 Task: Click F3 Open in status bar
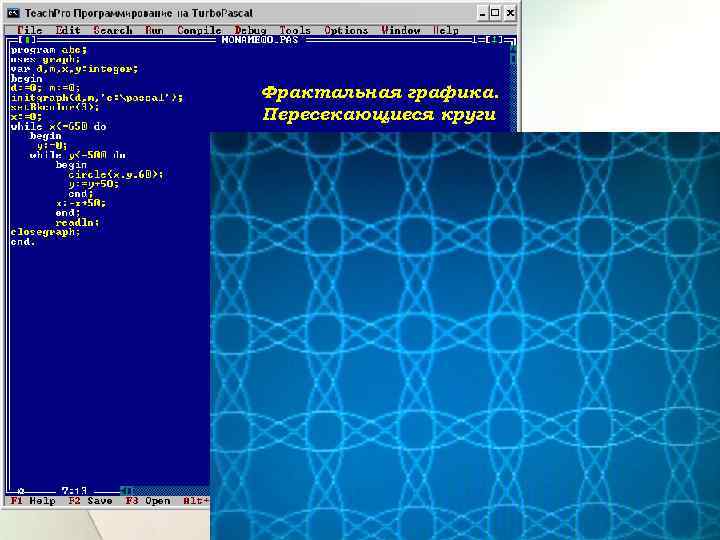pyautogui.click(x=148, y=501)
